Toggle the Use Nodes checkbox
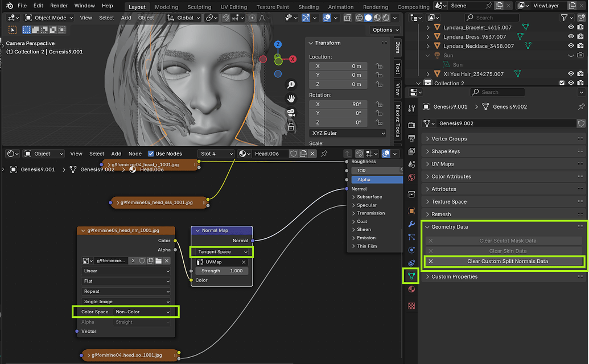 point(151,154)
